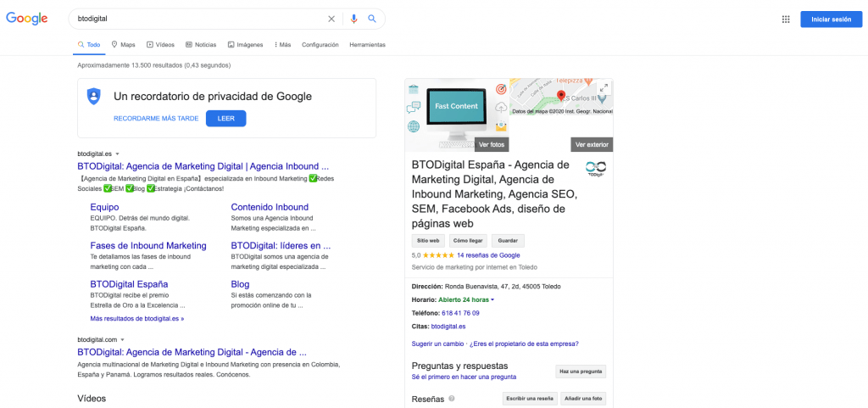Open the Google apps grid
This screenshot has height=408, width=868.
[x=786, y=19]
